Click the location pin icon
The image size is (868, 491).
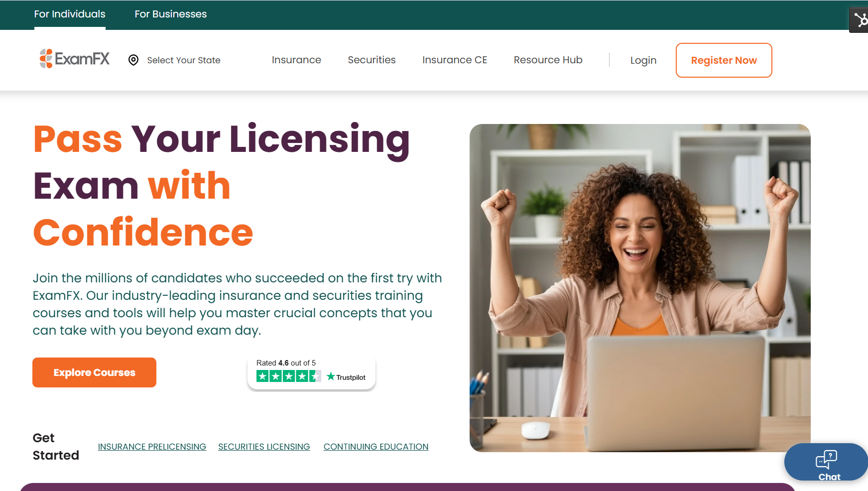(133, 60)
